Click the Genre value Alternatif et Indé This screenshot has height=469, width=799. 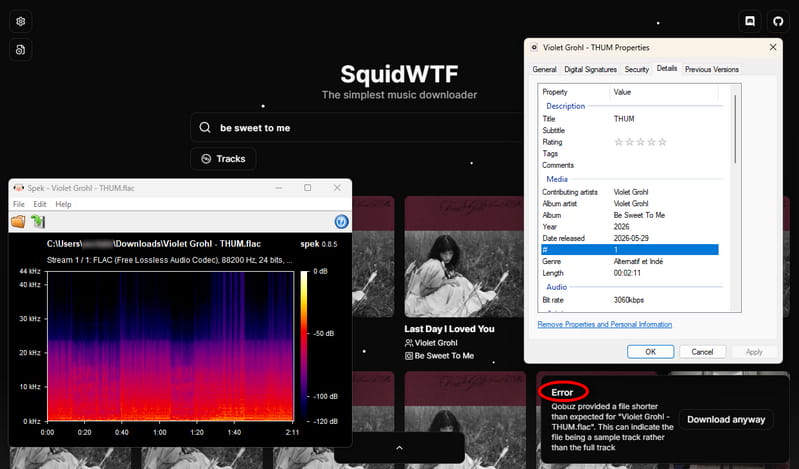tap(638, 262)
